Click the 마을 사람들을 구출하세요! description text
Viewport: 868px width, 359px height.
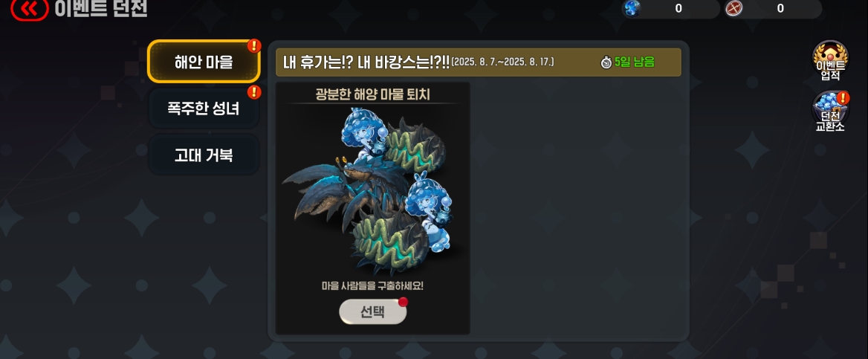coord(372,286)
